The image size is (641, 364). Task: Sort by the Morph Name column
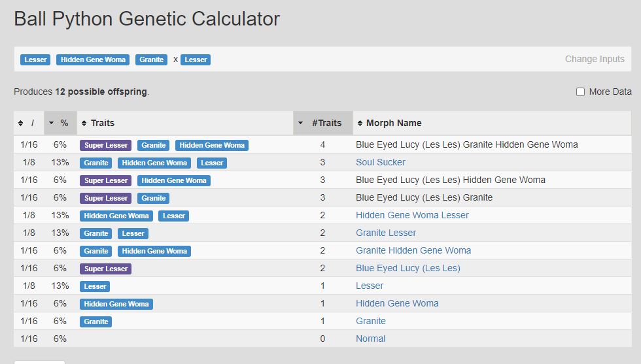389,123
